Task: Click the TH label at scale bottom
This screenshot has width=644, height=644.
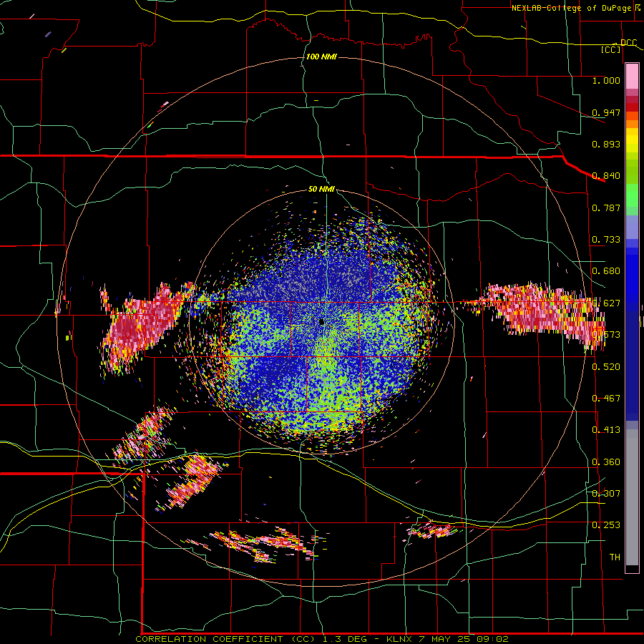Action: pyautogui.click(x=615, y=557)
